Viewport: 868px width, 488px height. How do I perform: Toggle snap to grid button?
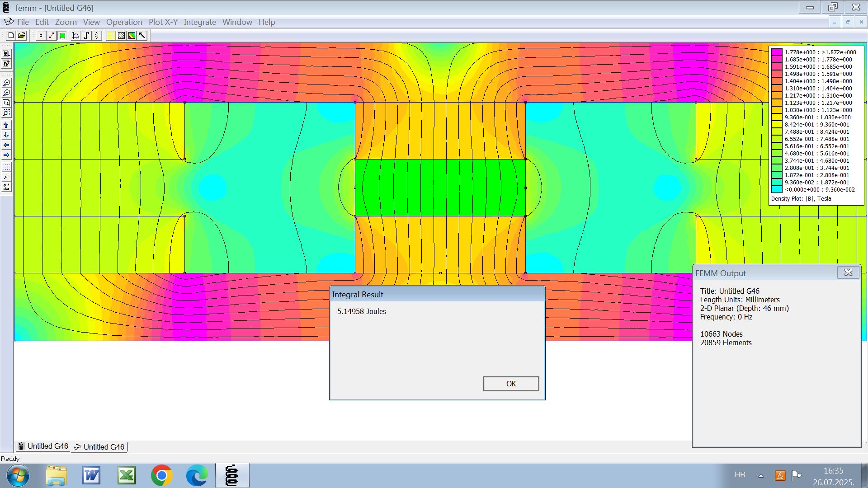6,177
